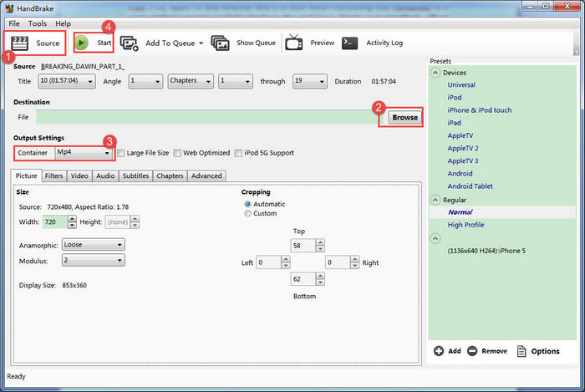Enable the Web Optimized checkbox

(177, 153)
